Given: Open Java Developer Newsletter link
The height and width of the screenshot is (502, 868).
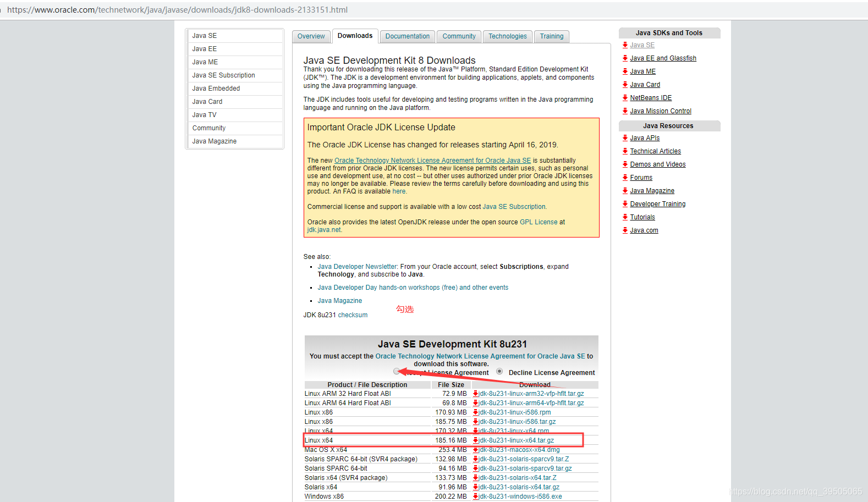Looking at the screenshot, I should coord(357,267).
